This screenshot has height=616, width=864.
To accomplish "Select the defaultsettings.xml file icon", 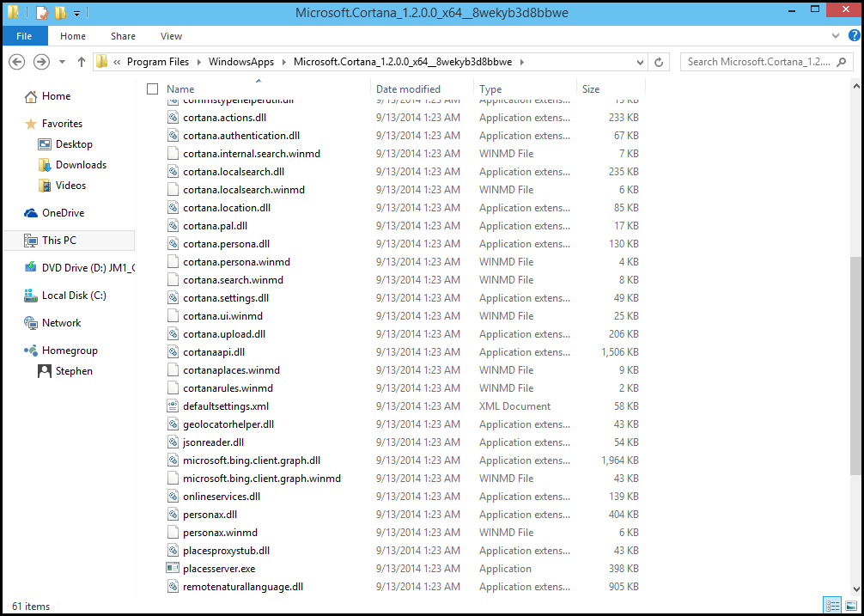I will (173, 406).
